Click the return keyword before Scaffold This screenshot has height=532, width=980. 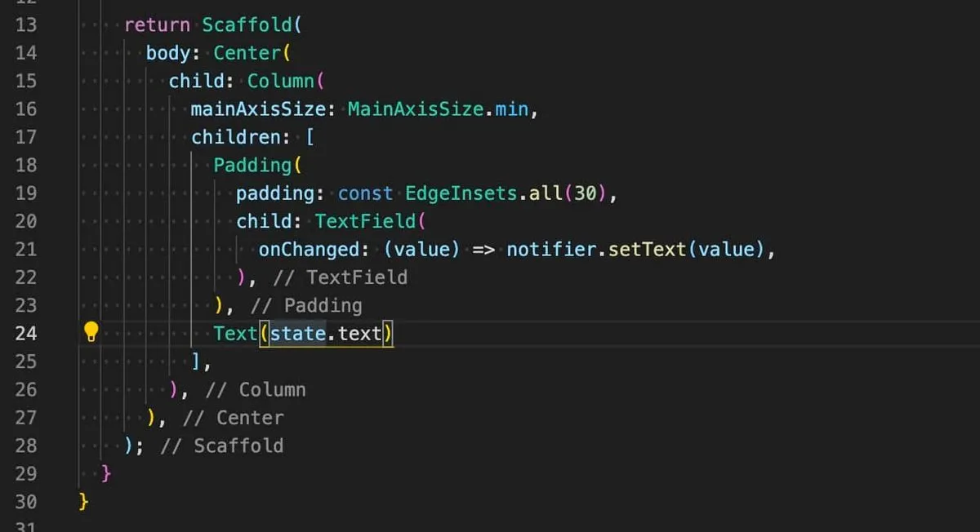tap(158, 24)
